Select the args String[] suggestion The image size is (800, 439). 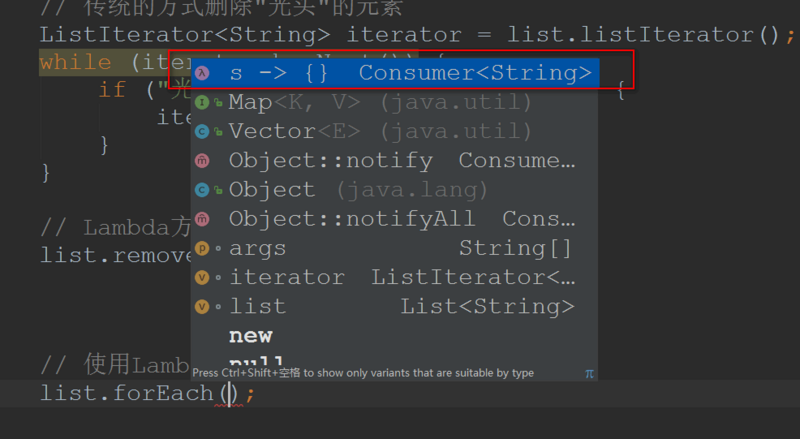point(400,248)
